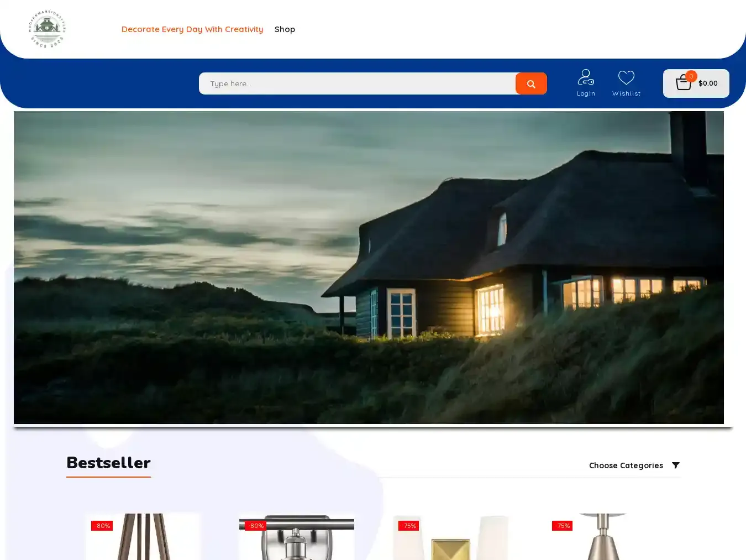Viewport: 746px width, 560px height.
Task: Click the $0.00 cart total
Action: pyautogui.click(x=708, y=83)
